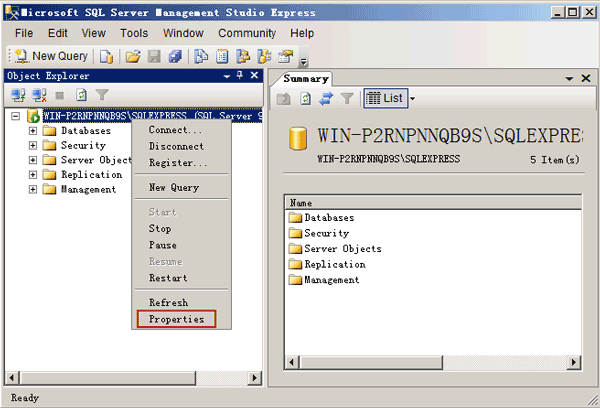This screenshot has width=600, height=408.
Task: Open the Summary active files dropdown arrow
Action: coord(569,79)
